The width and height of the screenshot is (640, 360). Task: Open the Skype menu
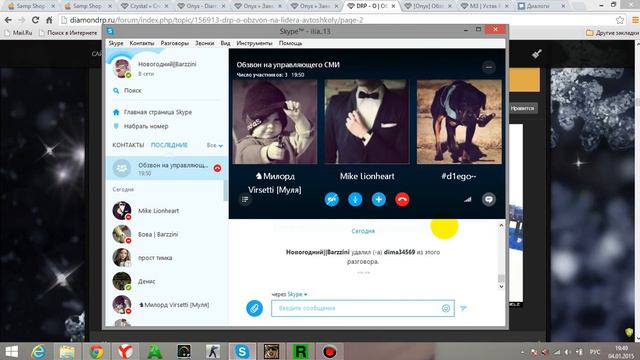click(x=116, y=43)
